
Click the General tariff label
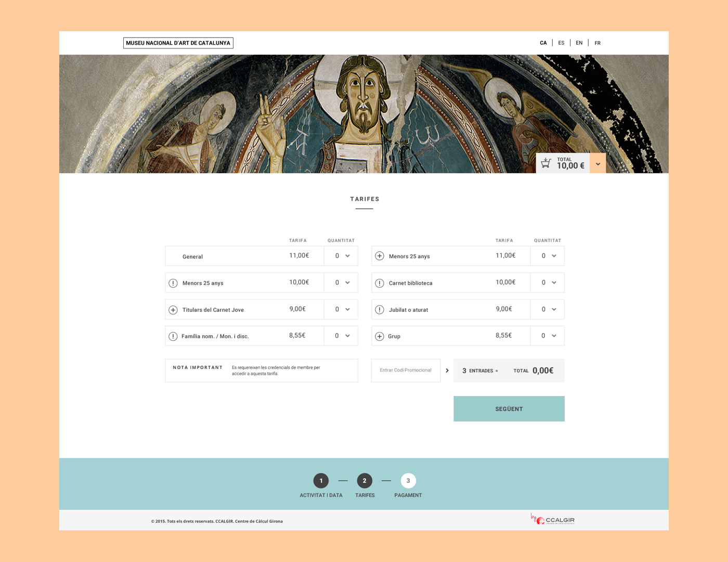click(x=192, y=257)
